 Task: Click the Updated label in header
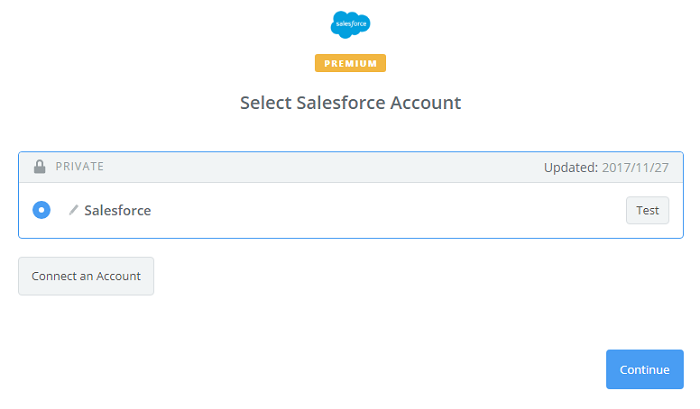coord(570,167)
